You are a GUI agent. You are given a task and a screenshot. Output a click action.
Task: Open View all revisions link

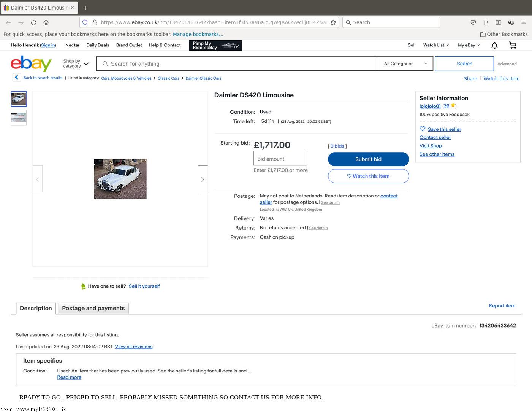tap(134, 347)
